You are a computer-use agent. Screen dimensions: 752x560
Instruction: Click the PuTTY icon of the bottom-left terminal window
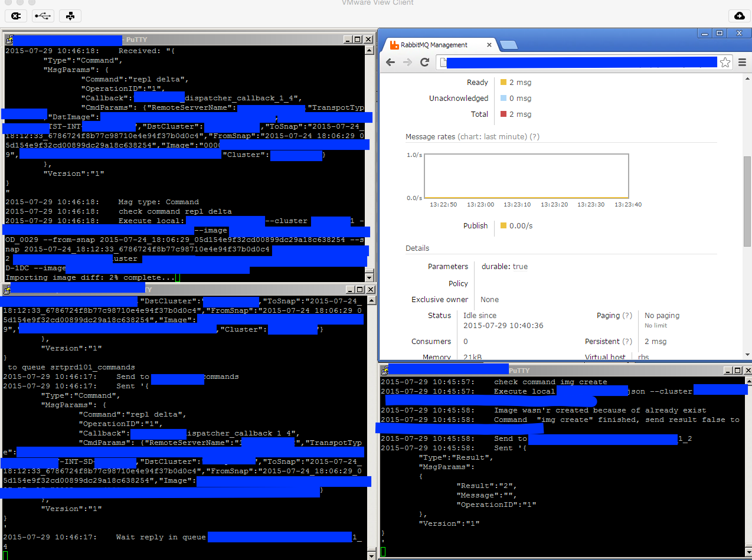[6, 289]
